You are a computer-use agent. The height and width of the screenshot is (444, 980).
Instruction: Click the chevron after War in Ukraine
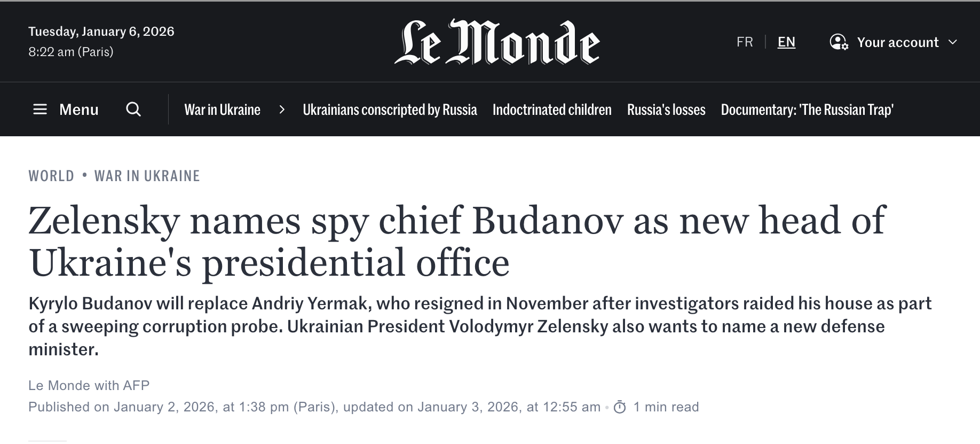tap(282, 110)
